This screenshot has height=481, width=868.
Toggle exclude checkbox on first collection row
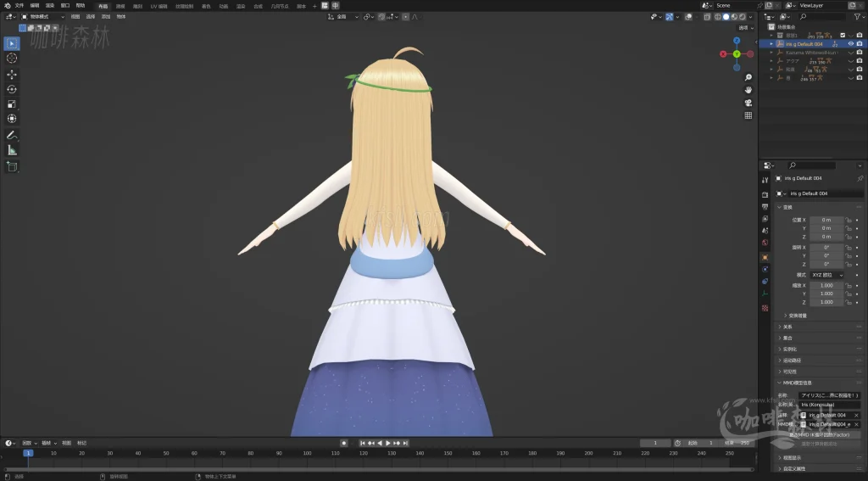(x=843, y=35)
